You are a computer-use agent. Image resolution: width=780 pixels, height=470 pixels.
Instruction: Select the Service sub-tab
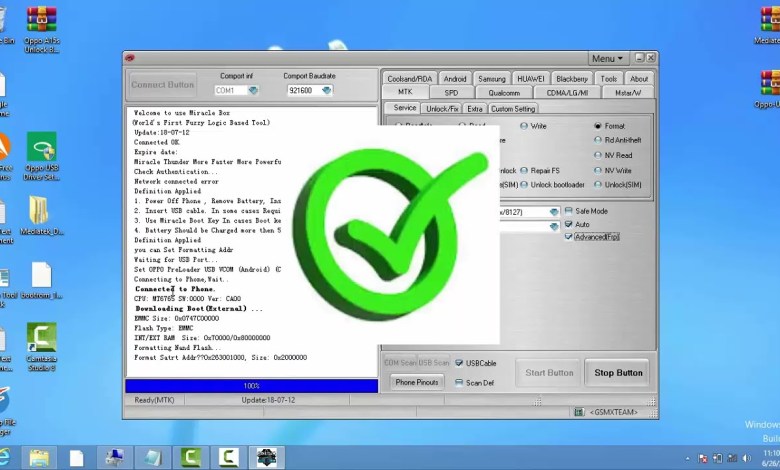pyautogui.click(x=404, y=108)
